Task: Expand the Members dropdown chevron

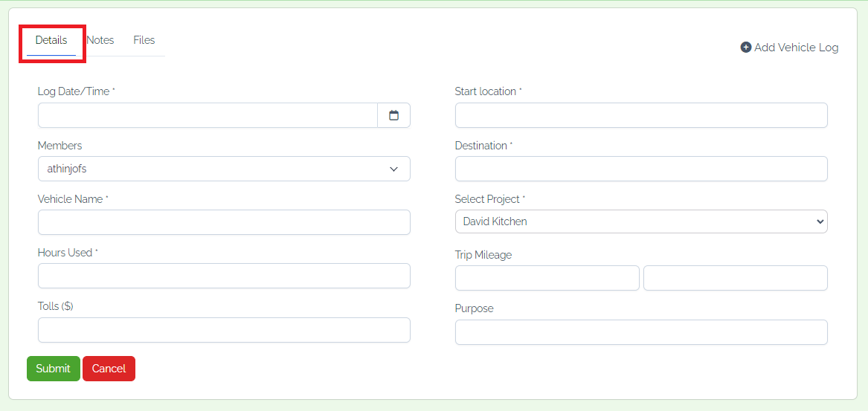Action: (393, 169)
